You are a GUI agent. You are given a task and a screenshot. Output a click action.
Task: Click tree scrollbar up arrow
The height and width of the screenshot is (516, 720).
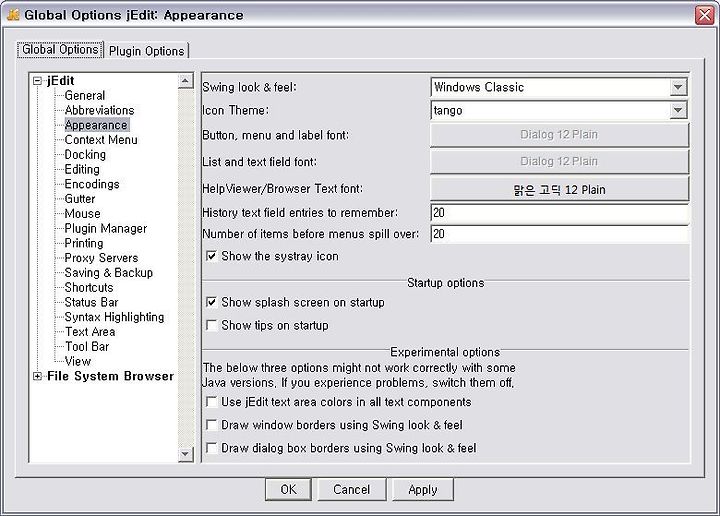(x=185, y=81)
